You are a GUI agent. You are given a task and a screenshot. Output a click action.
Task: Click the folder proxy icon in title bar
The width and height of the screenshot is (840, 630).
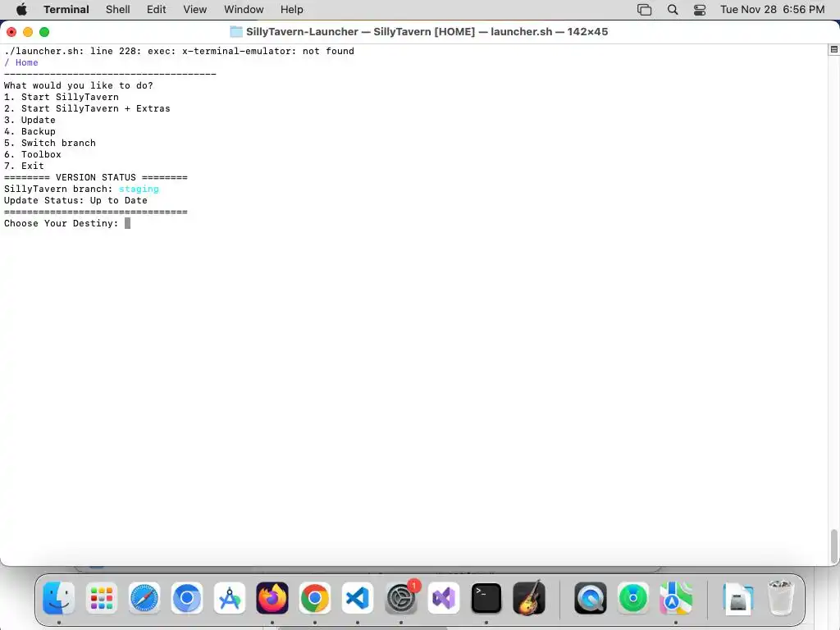[x=236, y=32]
